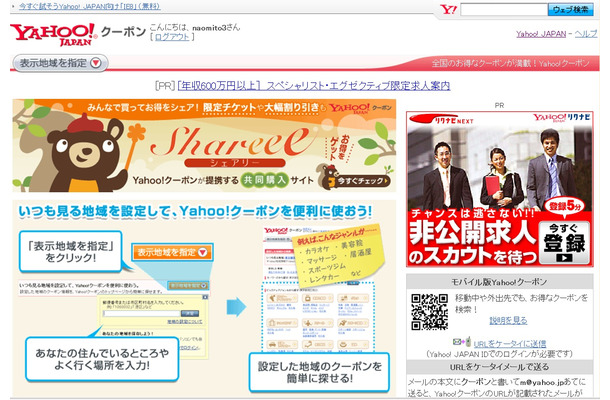Click the Shareee script logo
This screenshot has width=610, height=400.
pyautogui.click(x=233, y=142)
